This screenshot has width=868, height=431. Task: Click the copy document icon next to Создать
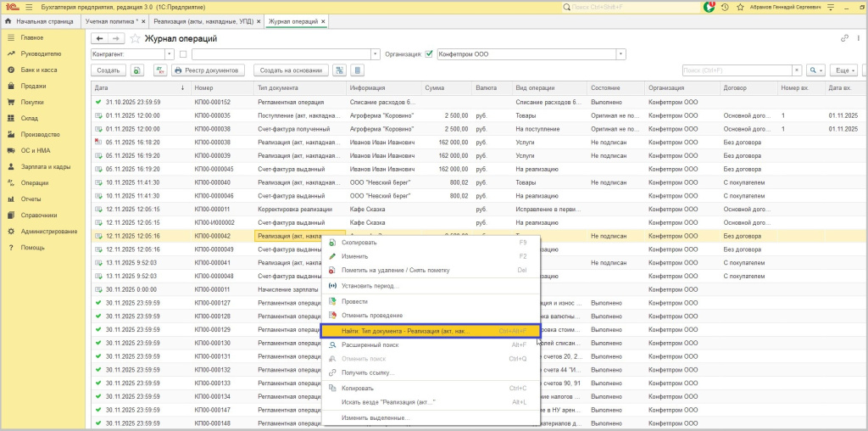pos(137,70)
